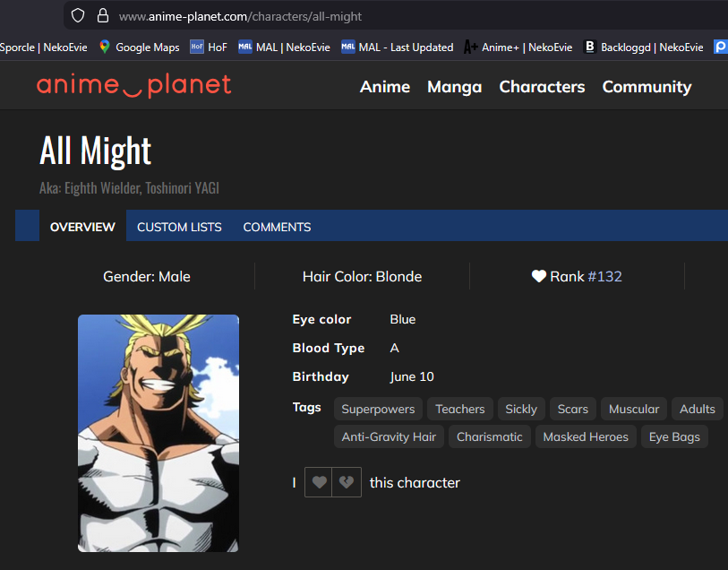
Task: Click the All Might page heading
Action: coord(95,151)
